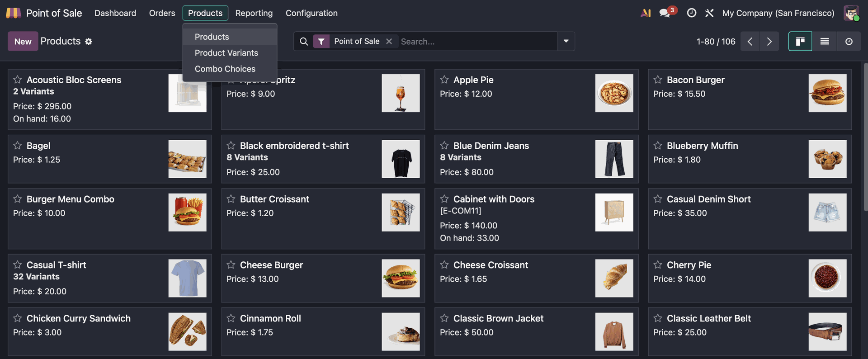Click the filter funnel icon
The image size is (868, 359).
(321, 42)
